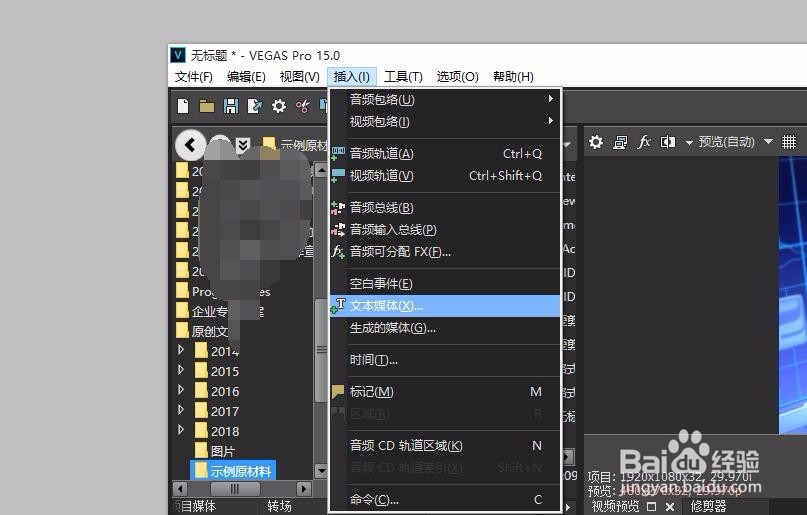Click the tree scroll up arrow
The width and height of the screenshot is (807, 515).
tap(321, 170)
